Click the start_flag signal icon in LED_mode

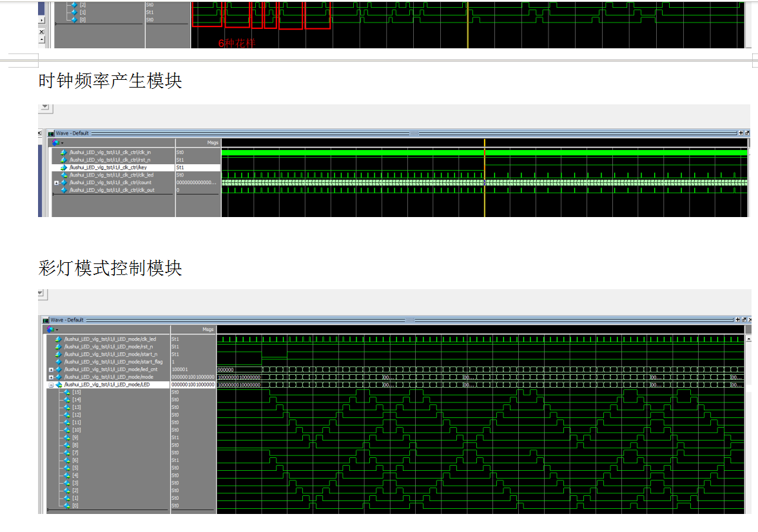click(58, 362)
